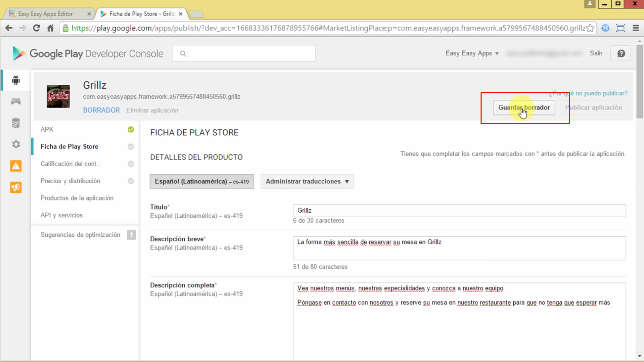Click the APK completion checkmark
Screen dimensions: 644x362
tap(131, 130)
